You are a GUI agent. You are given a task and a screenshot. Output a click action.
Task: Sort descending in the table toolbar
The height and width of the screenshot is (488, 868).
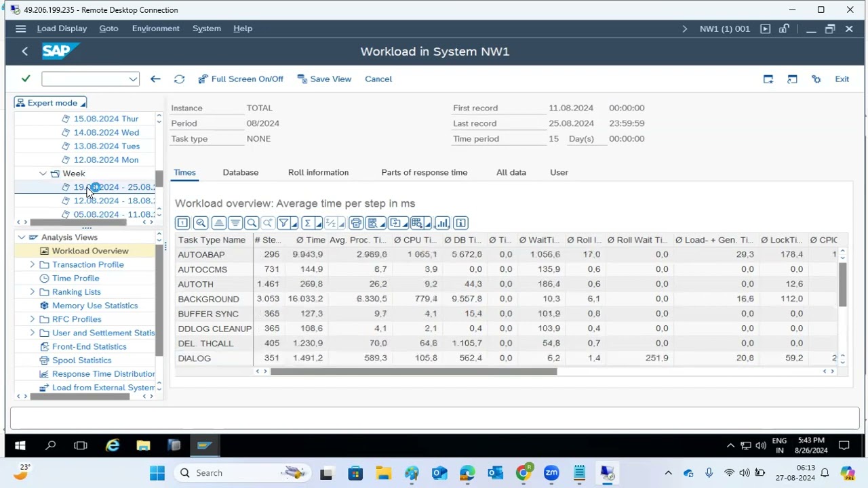[x=235, y=223]
